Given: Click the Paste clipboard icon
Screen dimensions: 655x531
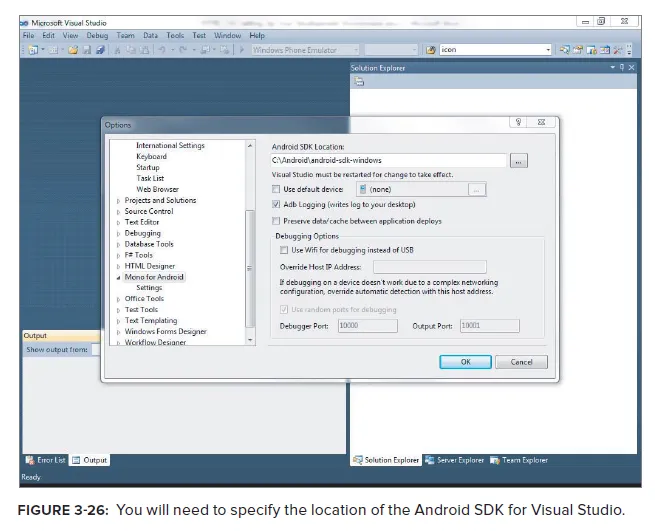Looking at the screenshot, I should [144, 50].
